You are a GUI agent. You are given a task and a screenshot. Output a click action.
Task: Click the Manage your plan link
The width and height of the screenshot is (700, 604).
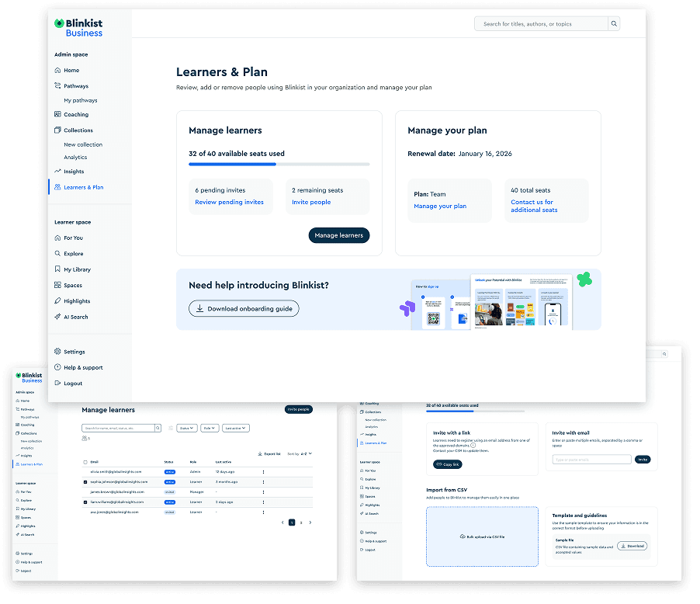pyautogui.click(x=440, y=206)
